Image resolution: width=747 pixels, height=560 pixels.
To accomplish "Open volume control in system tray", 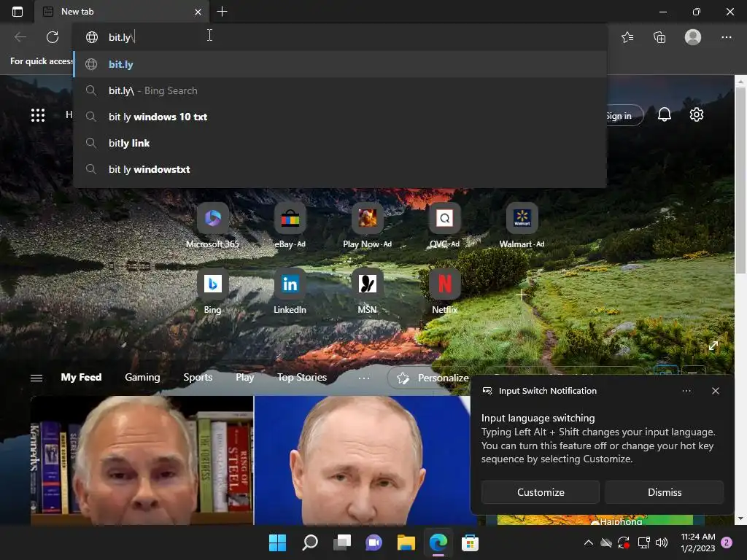I will coord(661,542).
